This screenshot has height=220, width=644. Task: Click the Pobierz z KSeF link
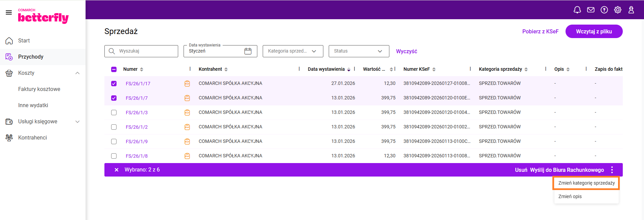tap(540, 31)
